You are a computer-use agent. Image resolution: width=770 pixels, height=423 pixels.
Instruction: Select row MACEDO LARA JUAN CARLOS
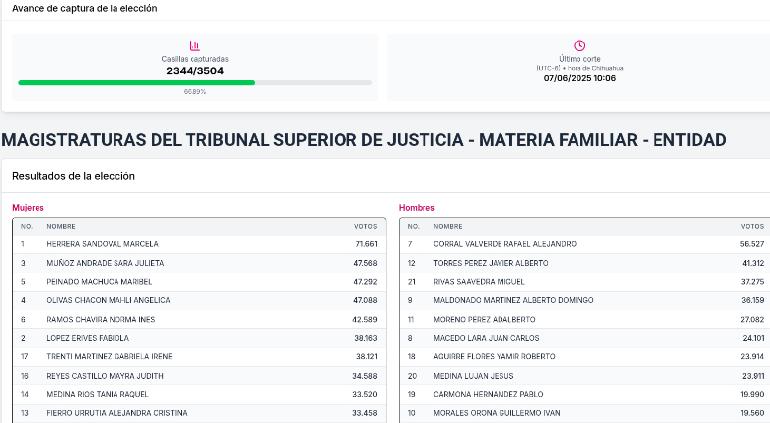(x=585, y=338)
